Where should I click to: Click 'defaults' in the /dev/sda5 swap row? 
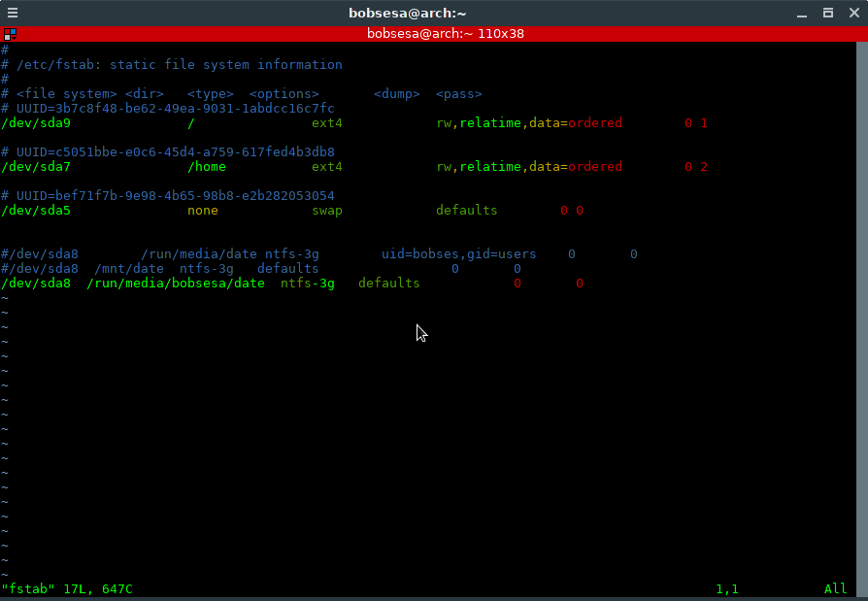pyautogui.click(x=467, y=211)
